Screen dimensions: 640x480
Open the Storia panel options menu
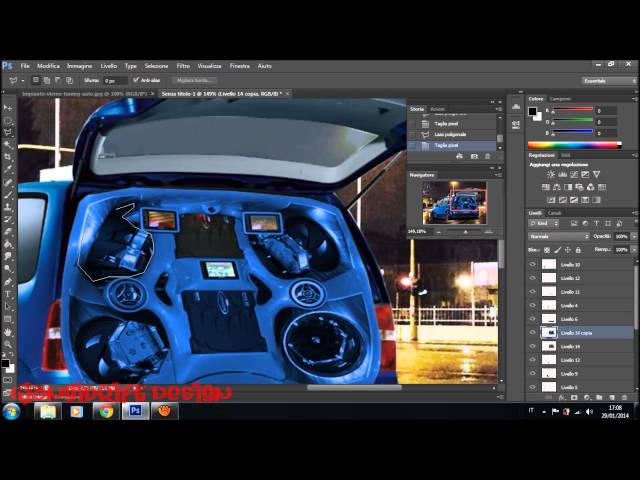498,109
